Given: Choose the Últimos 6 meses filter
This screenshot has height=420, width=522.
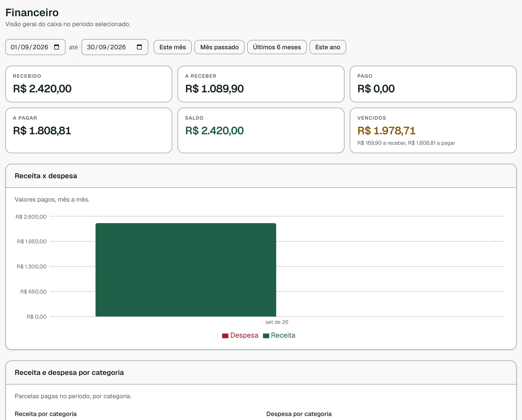Looking at the screenshot, I should coord(277,47).
